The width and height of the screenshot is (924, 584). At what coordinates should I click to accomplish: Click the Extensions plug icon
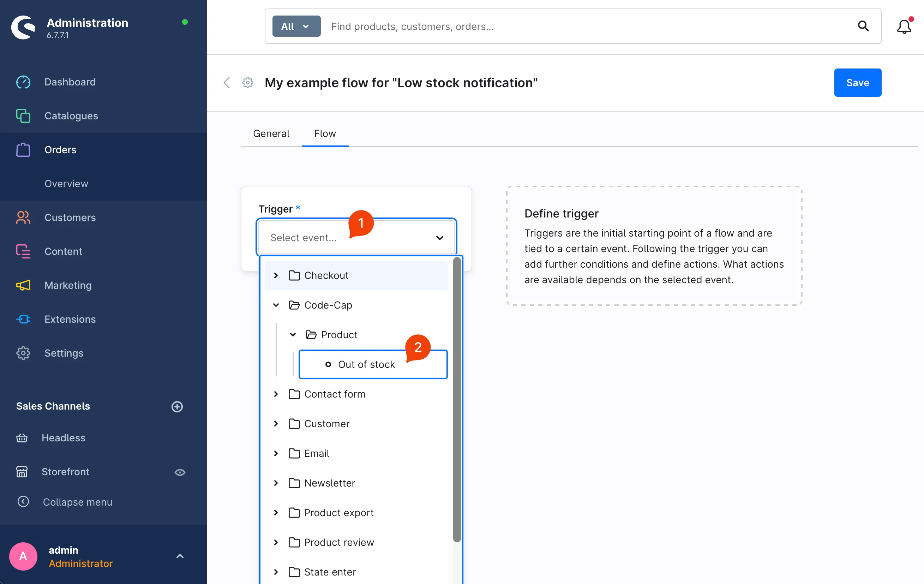[23, 319]
